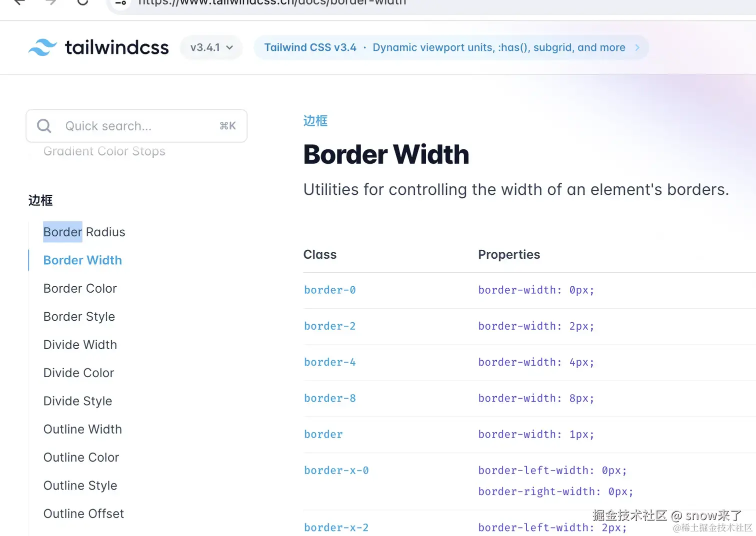Click the chevron arrow in the announcement banner
Screen dimensions: 756x536
pyautogui.click(x=637, y=47)
